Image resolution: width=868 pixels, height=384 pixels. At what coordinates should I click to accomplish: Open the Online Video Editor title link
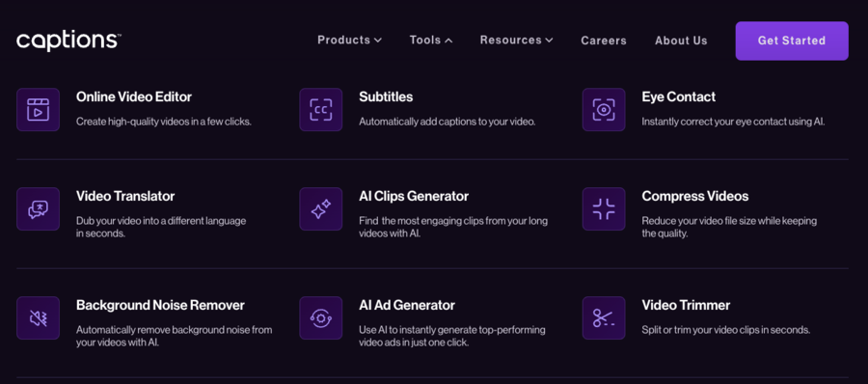coord(134,97)
